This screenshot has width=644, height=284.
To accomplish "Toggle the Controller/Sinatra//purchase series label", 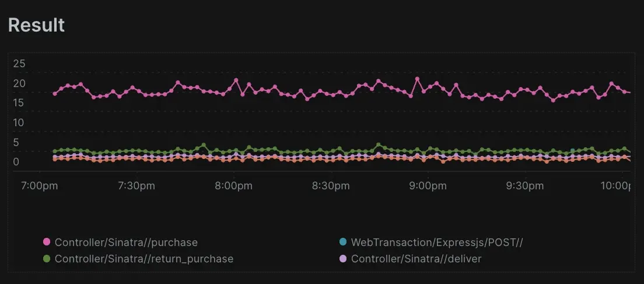I will [x=126, y=242].
